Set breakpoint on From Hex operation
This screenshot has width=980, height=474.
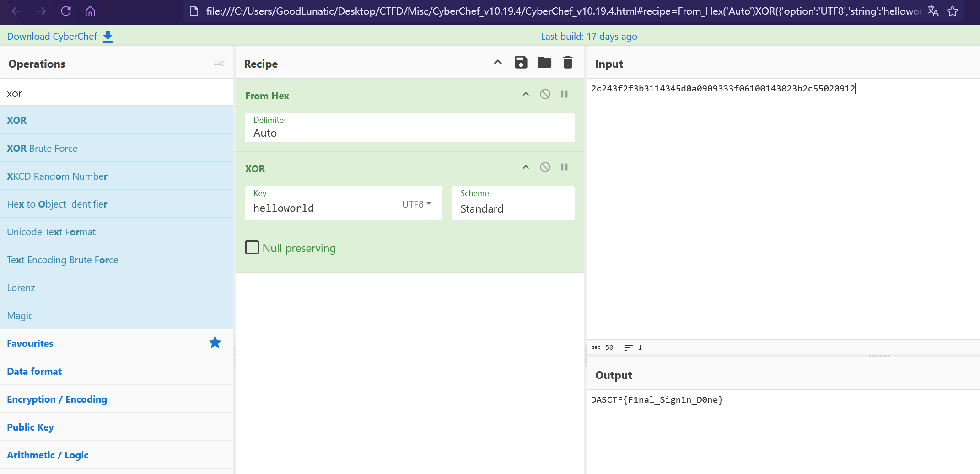coord(565,94)
